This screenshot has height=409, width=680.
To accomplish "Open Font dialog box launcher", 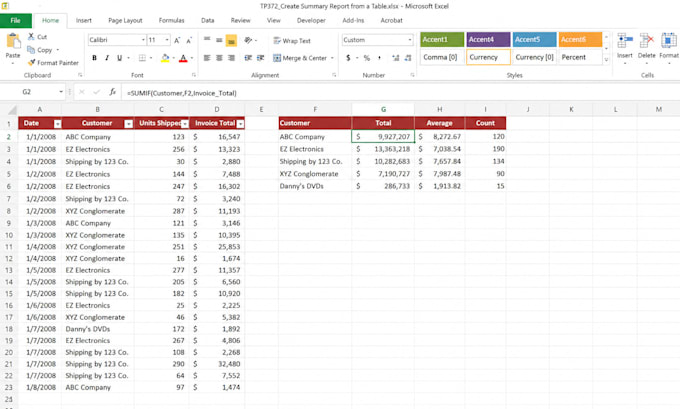I will tap(193, 75).
